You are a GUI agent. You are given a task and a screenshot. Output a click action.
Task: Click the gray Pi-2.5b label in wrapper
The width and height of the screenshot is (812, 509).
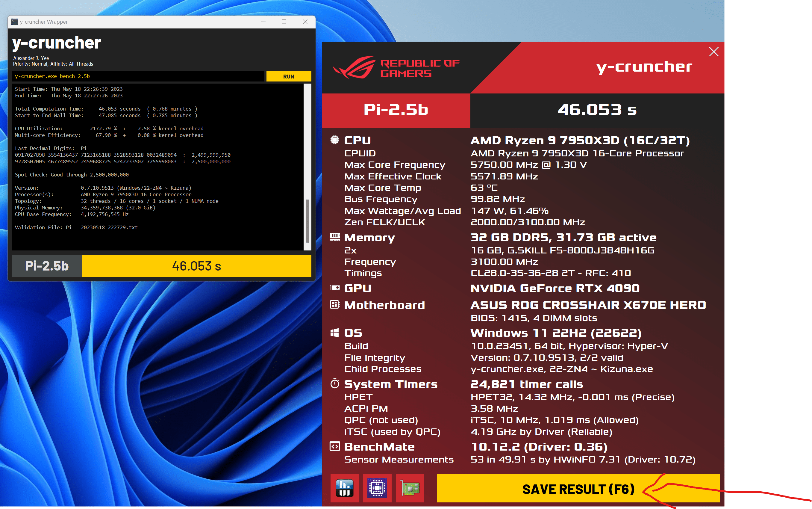click(47, 266)
